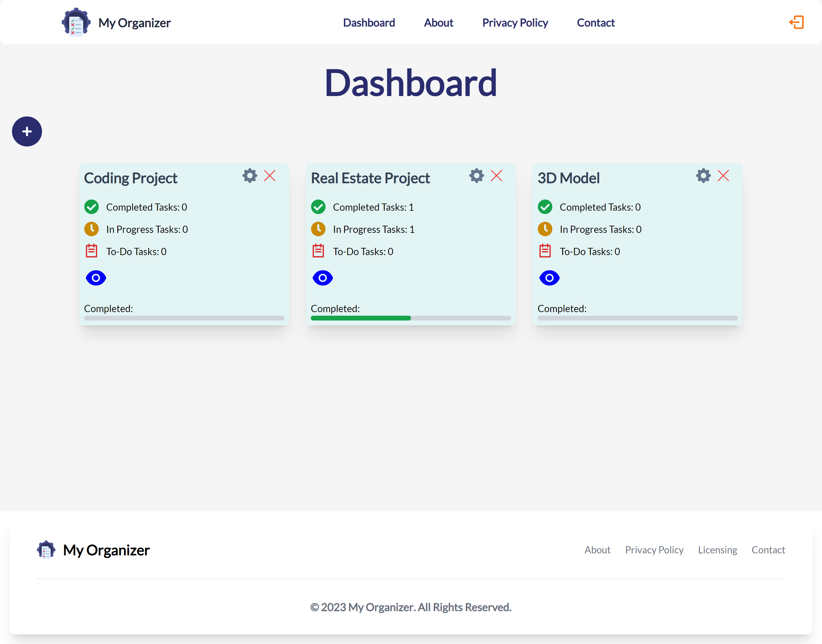The image size is (822, 644).
Task: Open settings gear on Real Estate Project card
Action: coord(476,176)
